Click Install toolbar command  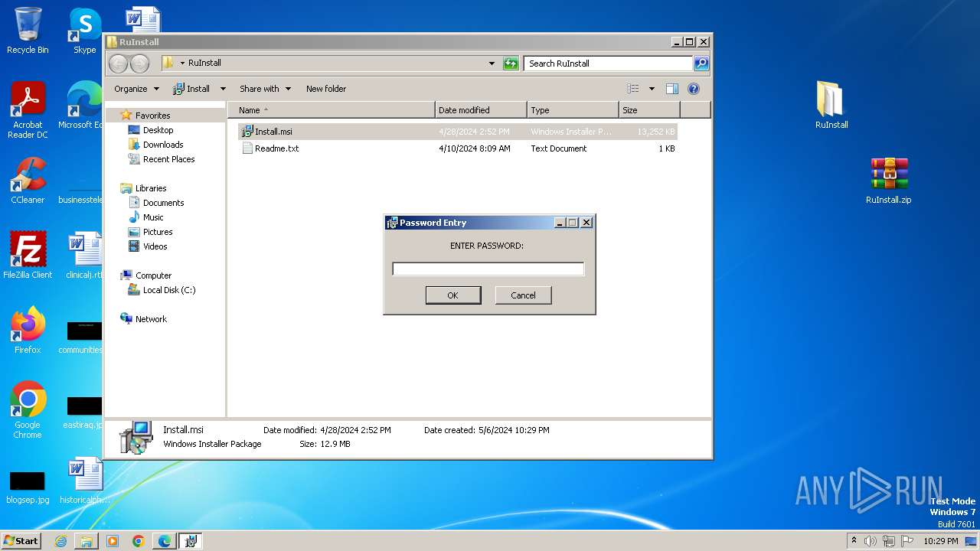coord(191,89)
